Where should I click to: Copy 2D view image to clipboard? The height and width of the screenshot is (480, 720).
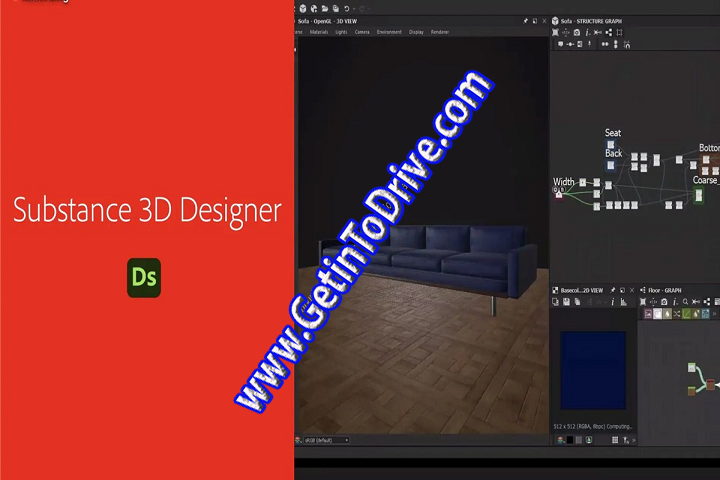coord(578,302)
